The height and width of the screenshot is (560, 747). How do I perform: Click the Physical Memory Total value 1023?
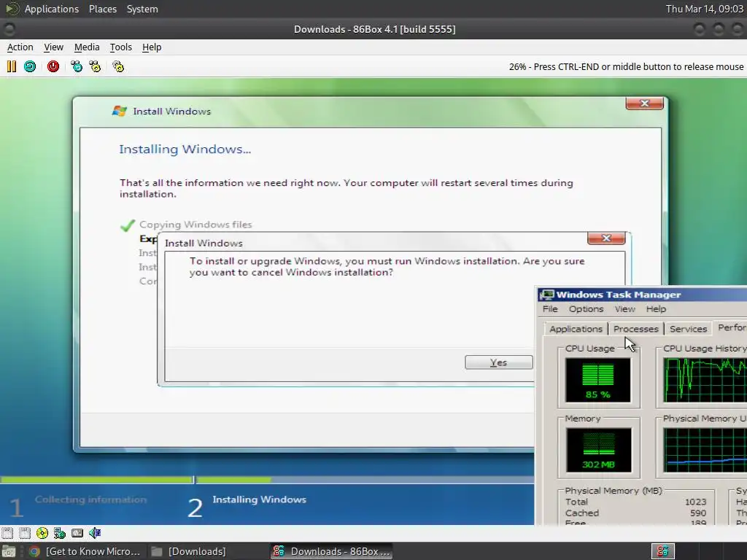tap(695, 502)
